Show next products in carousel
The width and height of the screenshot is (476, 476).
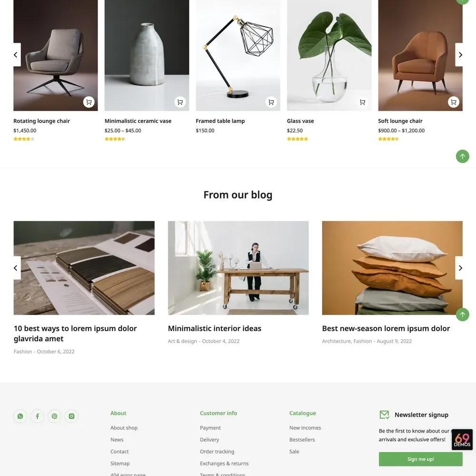(x=459, y=55)
